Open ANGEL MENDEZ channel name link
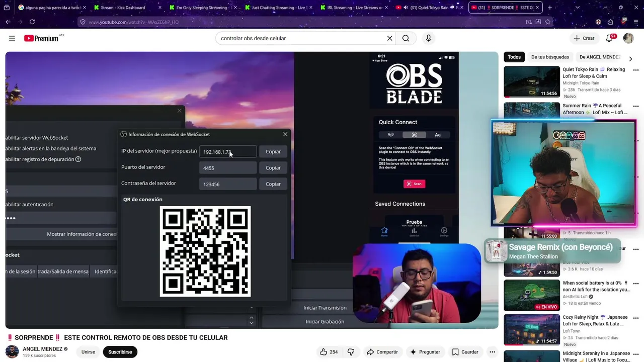Viewport: 644px width, 362px height. (x=43, y=349)
